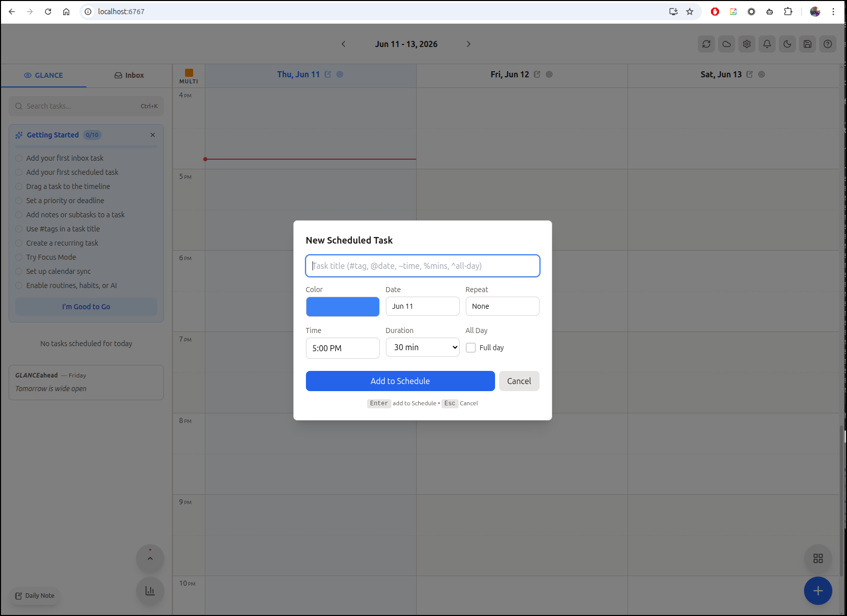
Task: Switch to the Inbox tab
Action: (129, 75)
